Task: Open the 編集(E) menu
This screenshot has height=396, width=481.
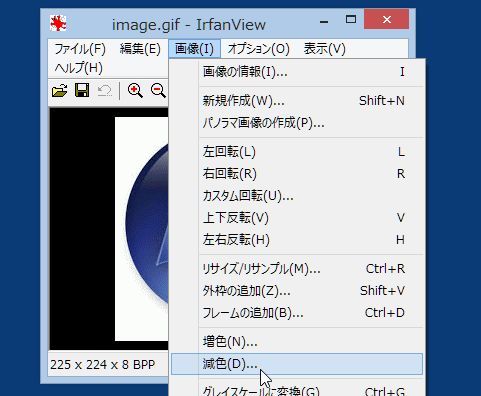Action: click(140, 49)
